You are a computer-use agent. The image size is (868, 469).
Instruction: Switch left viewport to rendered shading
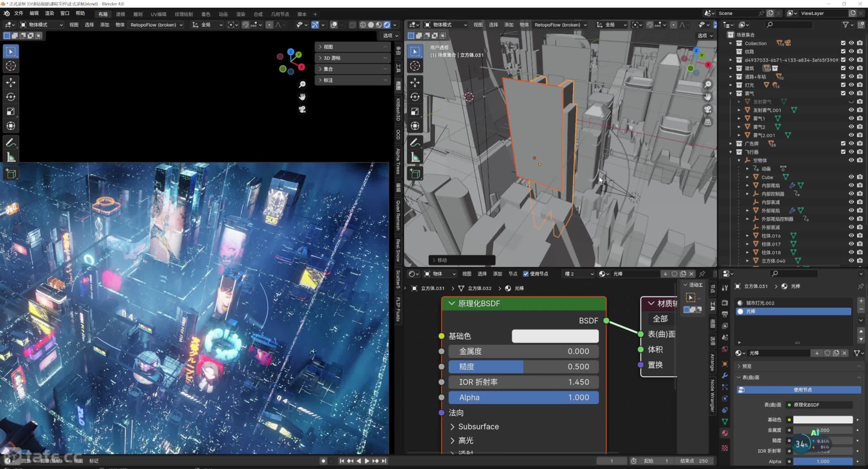click(x=387, y=25)
